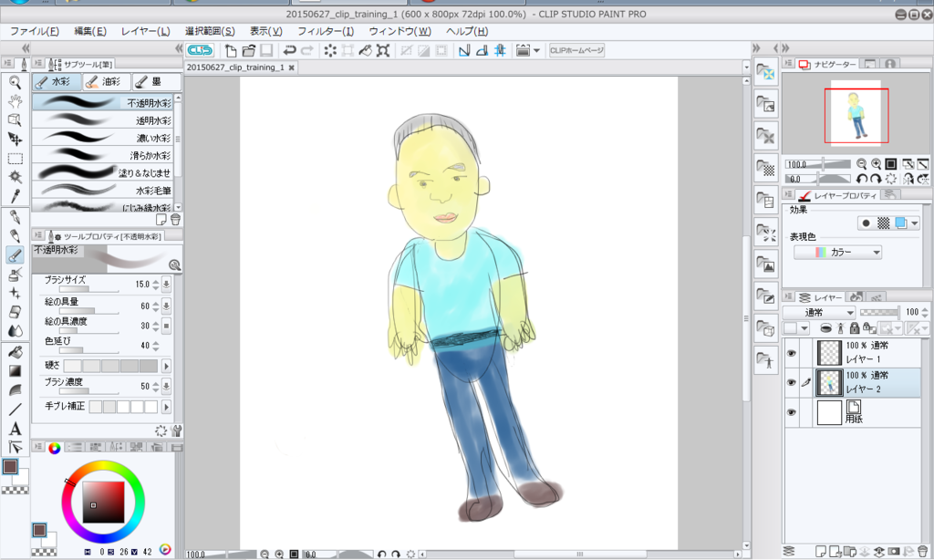Open 絵の具量 dynamics settings button
Screen dimensions: 934x560
click(x=166, y=306)
